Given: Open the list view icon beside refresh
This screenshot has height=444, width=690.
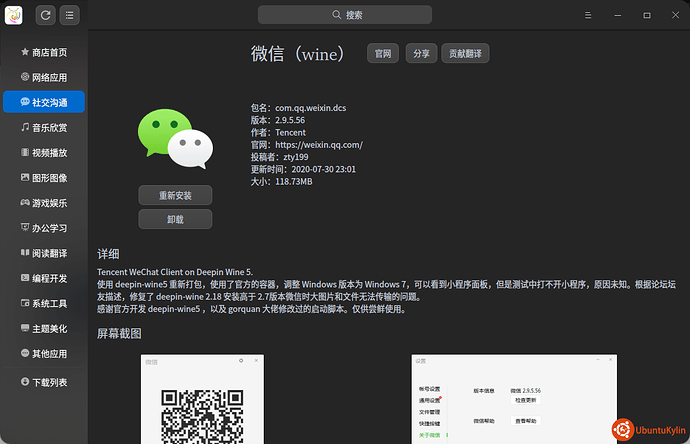Looking at the screenshot, I should pyautogui.click(x=70, y=15).
